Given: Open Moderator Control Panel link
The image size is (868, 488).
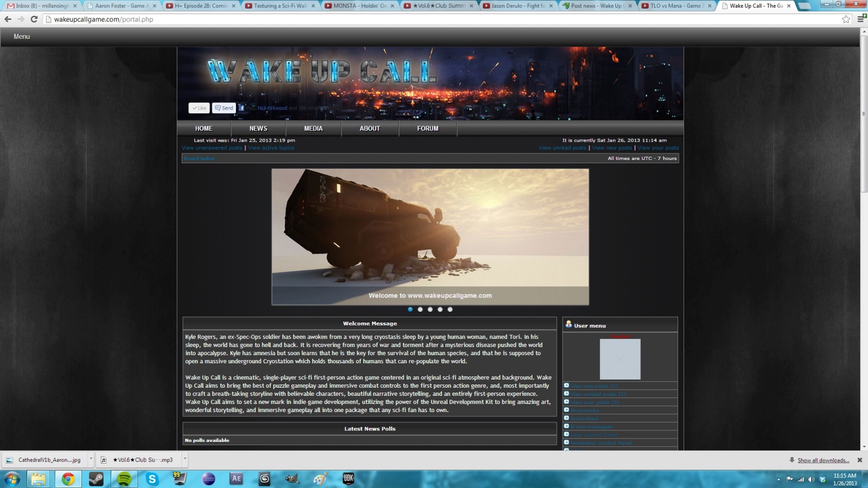Looking at the screenshot, I should [601, 443].
